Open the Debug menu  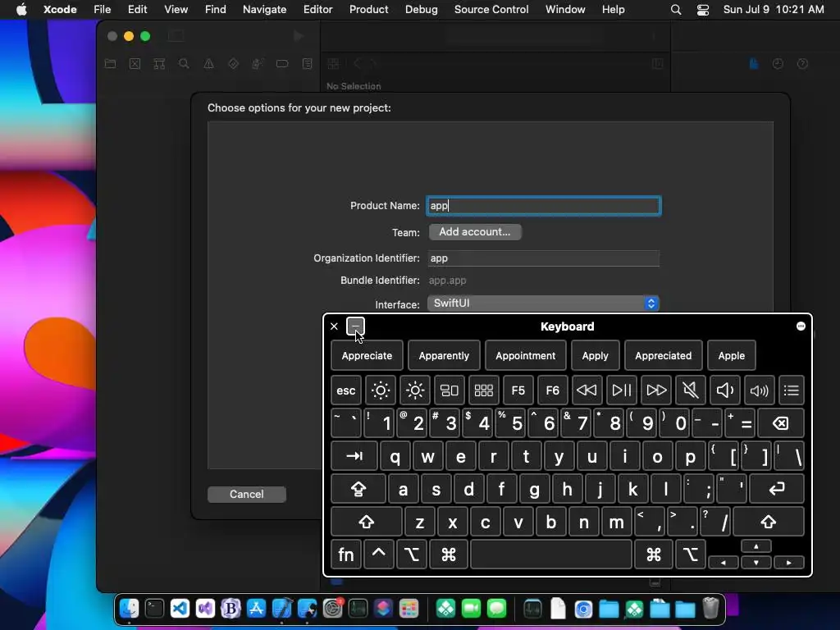[x=421, y=10]
